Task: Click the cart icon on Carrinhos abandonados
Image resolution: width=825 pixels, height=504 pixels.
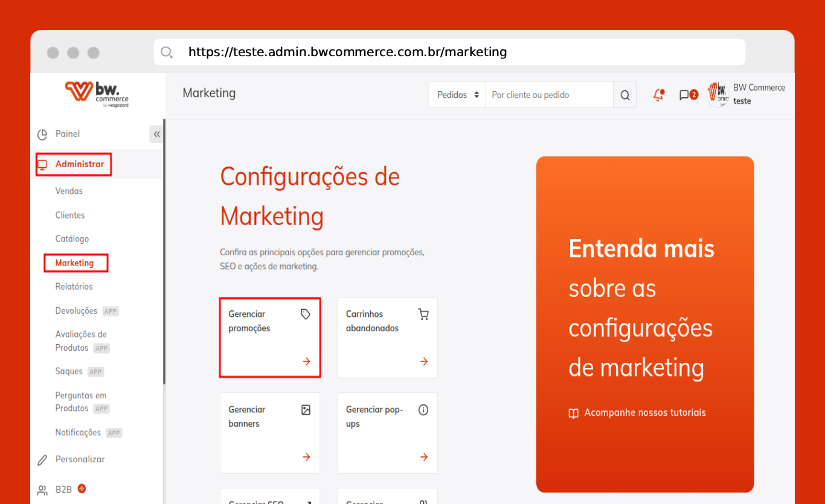Action: click(x=423, y=314)
